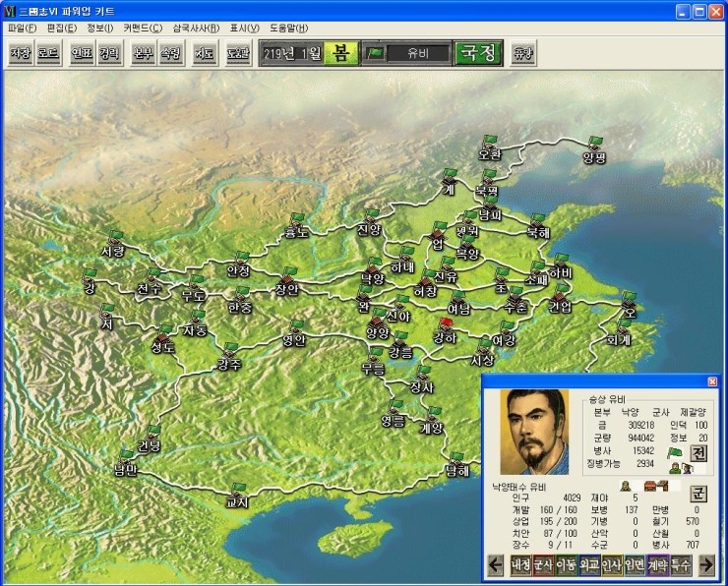The height and width of the screenshot is (586, 728).
Task: Click the 219년 1월 date display
Action: (x=292, y=53)
